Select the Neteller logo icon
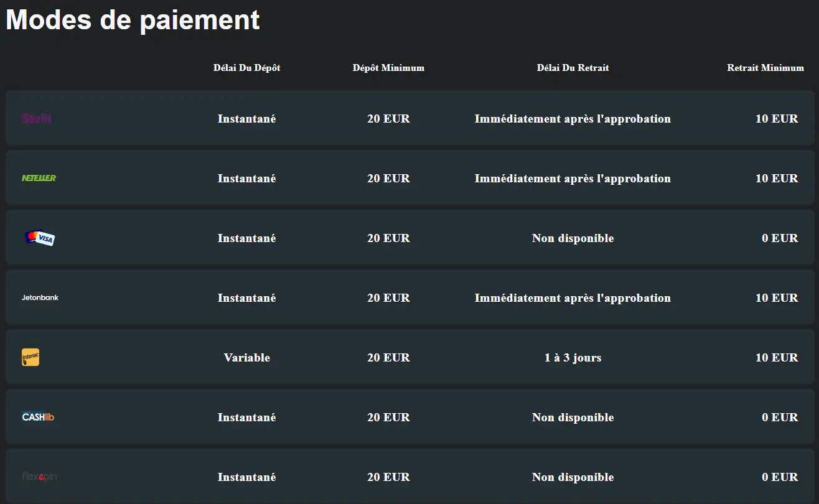Screen dimensions: 819x504 point(39,178)
